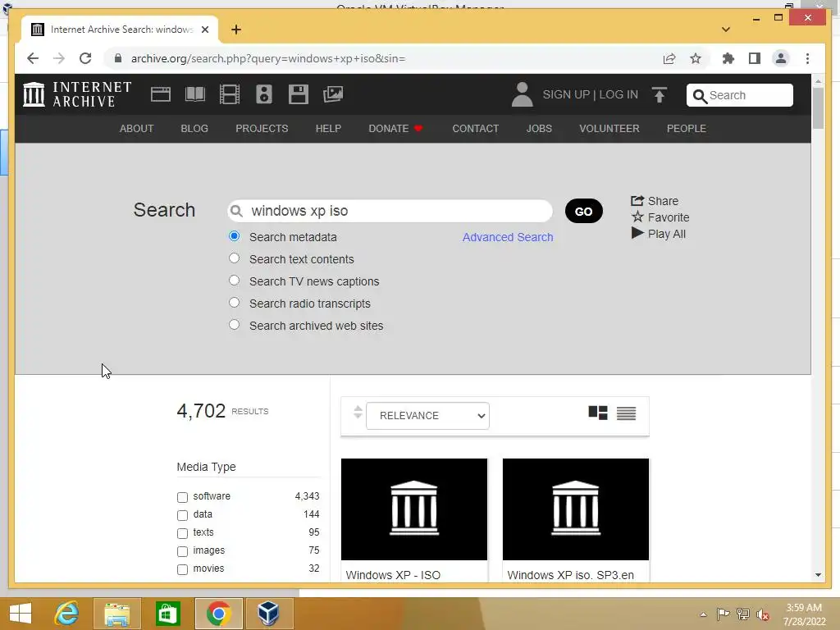Click Chrome share page icon
This screenshot has height=630, width=840.
669,58
